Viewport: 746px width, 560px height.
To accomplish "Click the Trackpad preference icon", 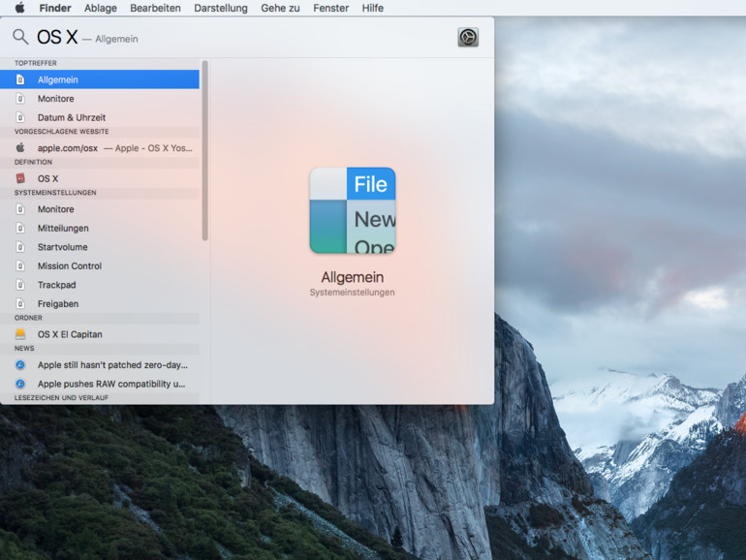I will pos(20,285).
